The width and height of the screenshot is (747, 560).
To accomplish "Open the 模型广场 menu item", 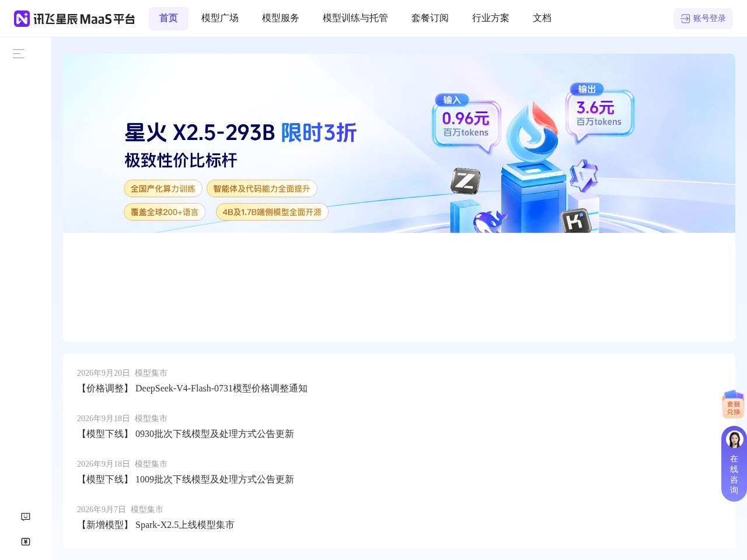I will [220, 19].
